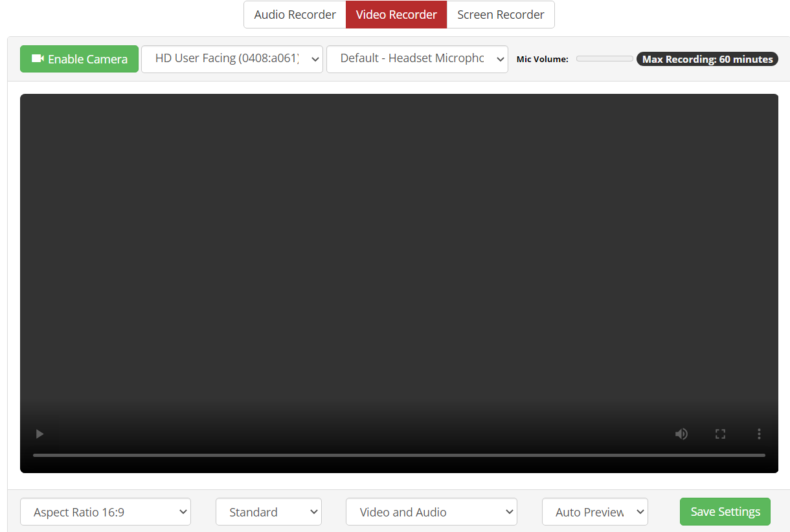Open the Aspect Ratio 16:9 dropdown

(106, 512)
